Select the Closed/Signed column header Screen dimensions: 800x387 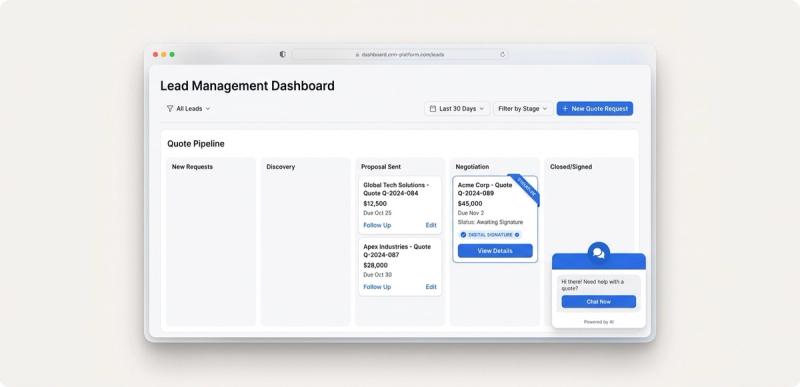point(571,167)
